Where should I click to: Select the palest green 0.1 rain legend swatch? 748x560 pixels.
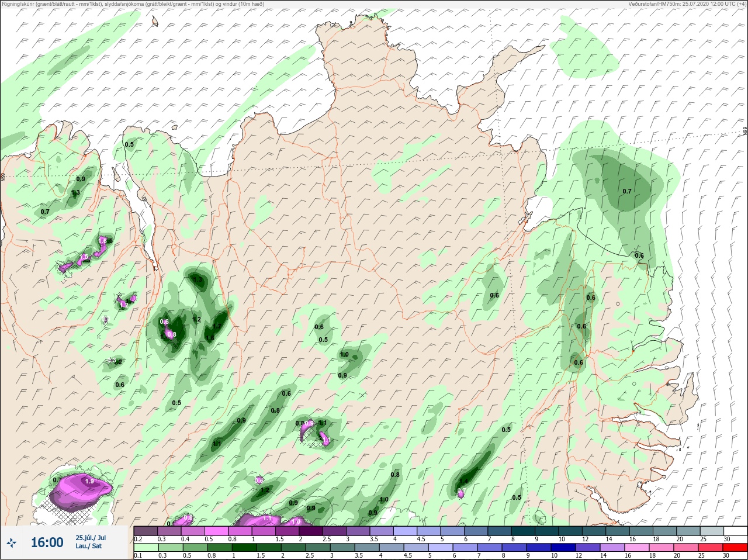[146, 548]
